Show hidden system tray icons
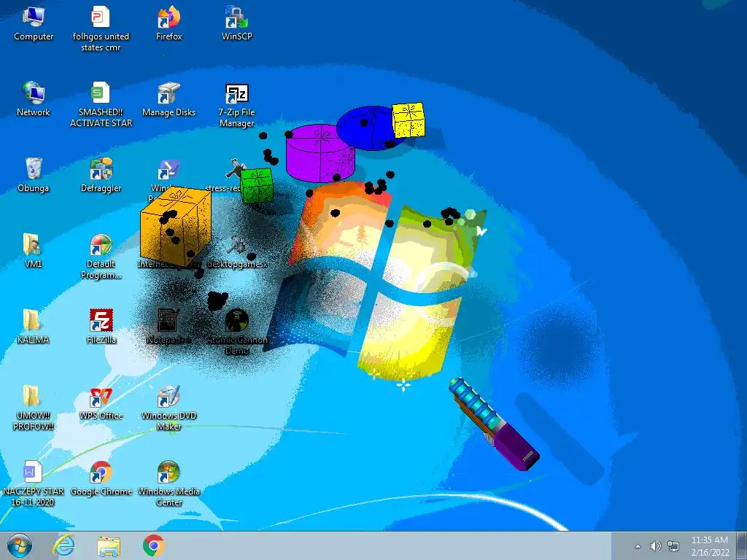Screen dimensions: 747x560 pos(638,546)
